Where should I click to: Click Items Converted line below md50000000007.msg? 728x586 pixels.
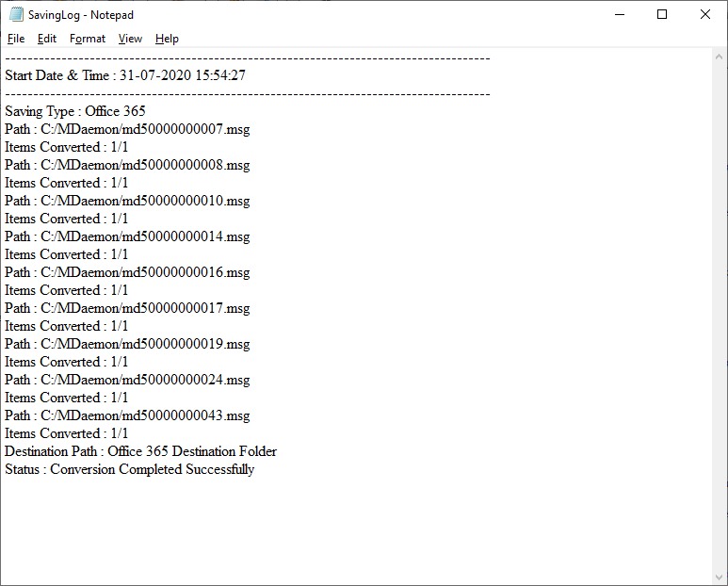[x=66, y=147]
